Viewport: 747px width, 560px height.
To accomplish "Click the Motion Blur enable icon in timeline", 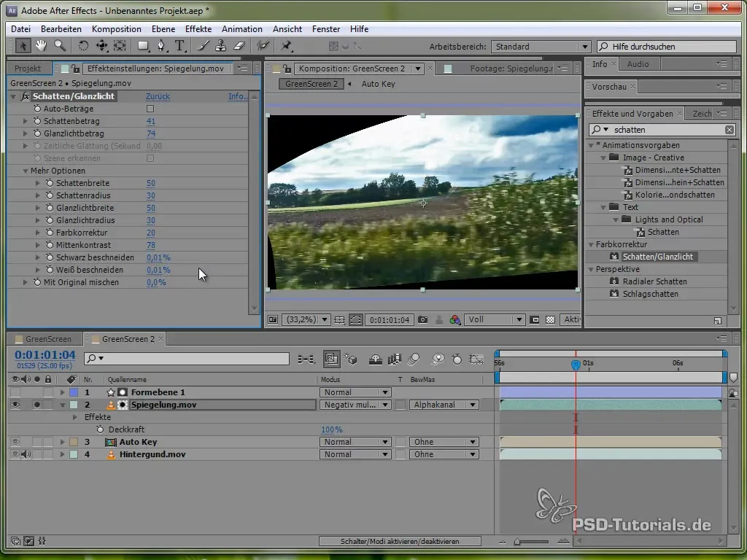I will [x=414, y=359].
